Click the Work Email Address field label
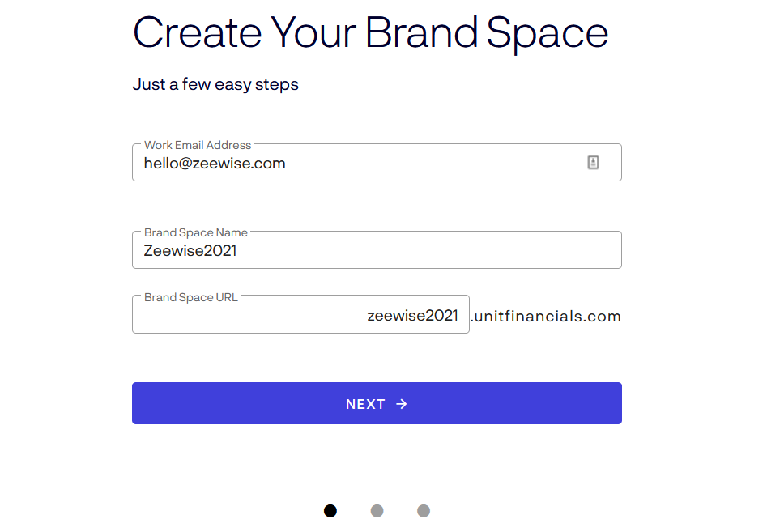 point(197,145)
